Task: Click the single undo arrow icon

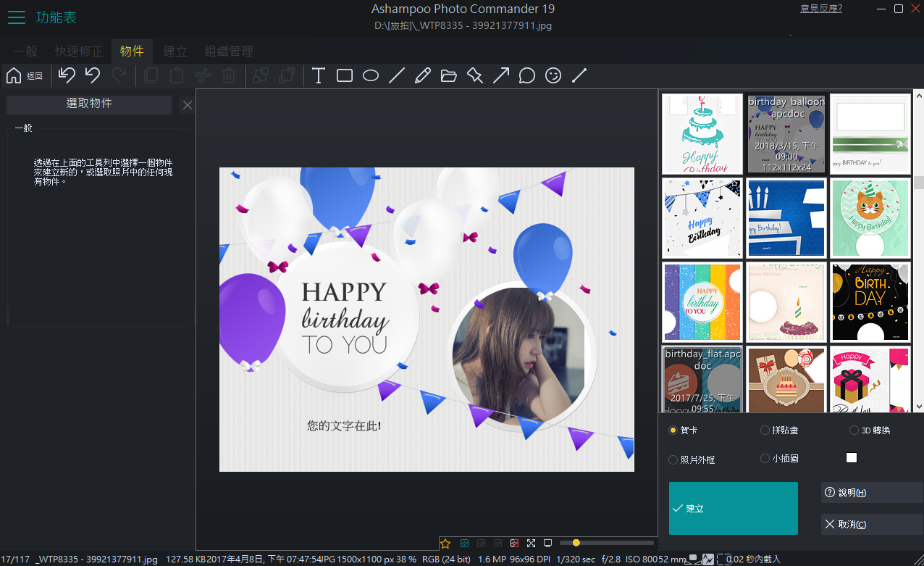Action: [x=93, y=75]
